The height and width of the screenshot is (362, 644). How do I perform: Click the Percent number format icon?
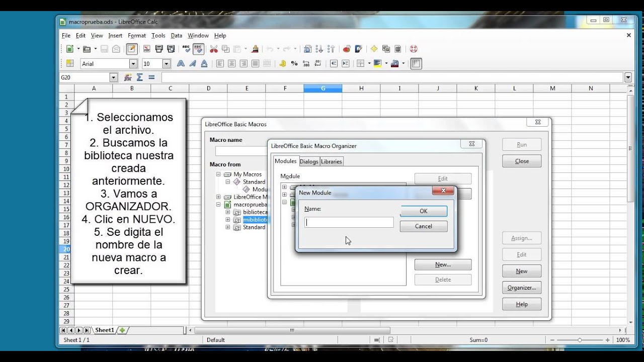(294, 63)
